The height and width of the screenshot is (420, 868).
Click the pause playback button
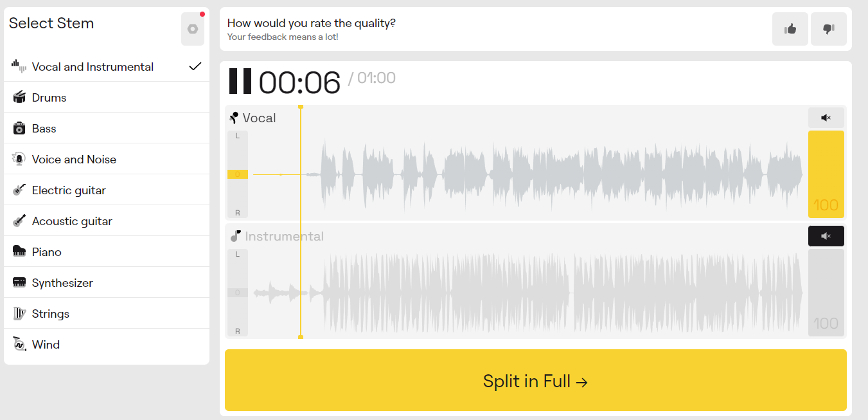(240, 81)
